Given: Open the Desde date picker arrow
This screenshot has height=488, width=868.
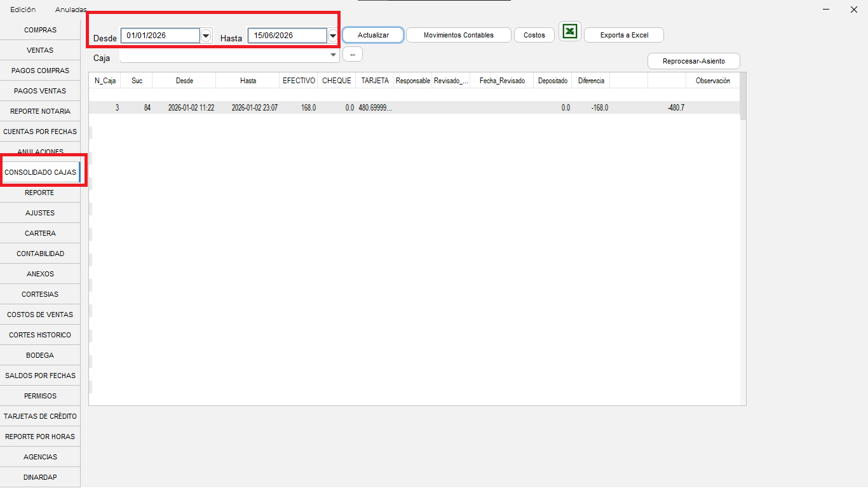Looking at the screenshot, I should click(206, 36).
